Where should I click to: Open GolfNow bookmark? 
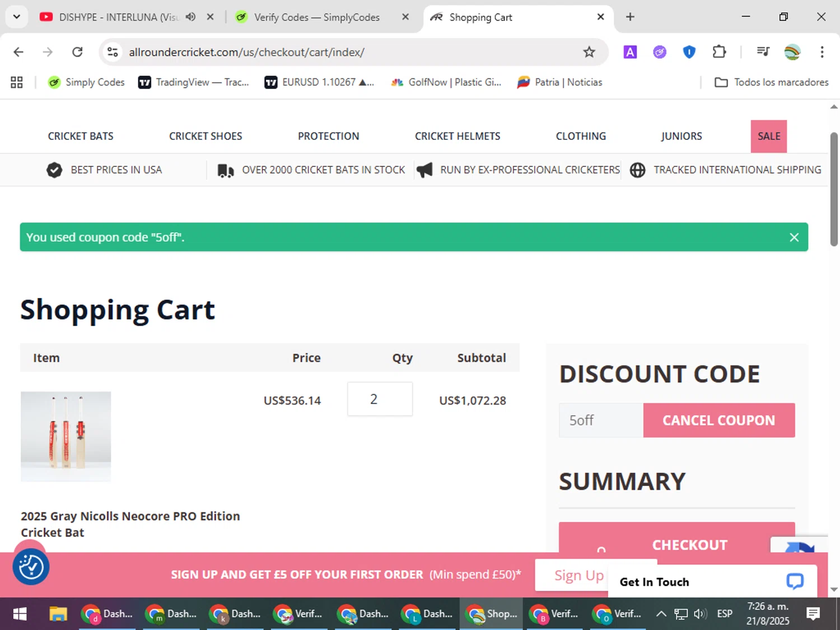[x=446, y=82]
